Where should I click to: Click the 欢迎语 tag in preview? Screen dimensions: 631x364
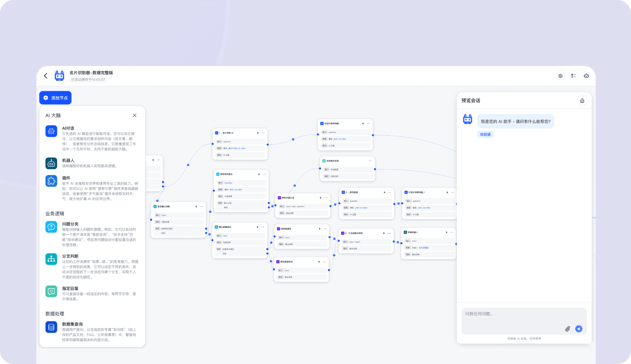click(x=485, y=134)
